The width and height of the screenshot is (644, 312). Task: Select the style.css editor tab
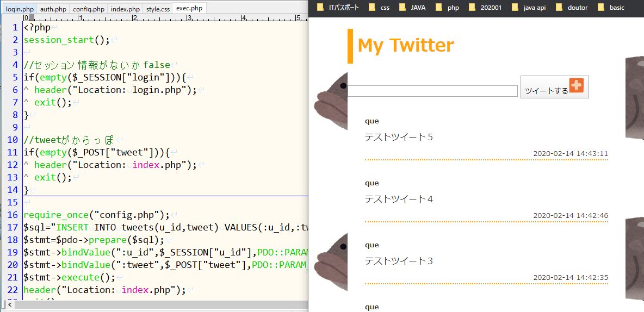[x=158, y=9]
